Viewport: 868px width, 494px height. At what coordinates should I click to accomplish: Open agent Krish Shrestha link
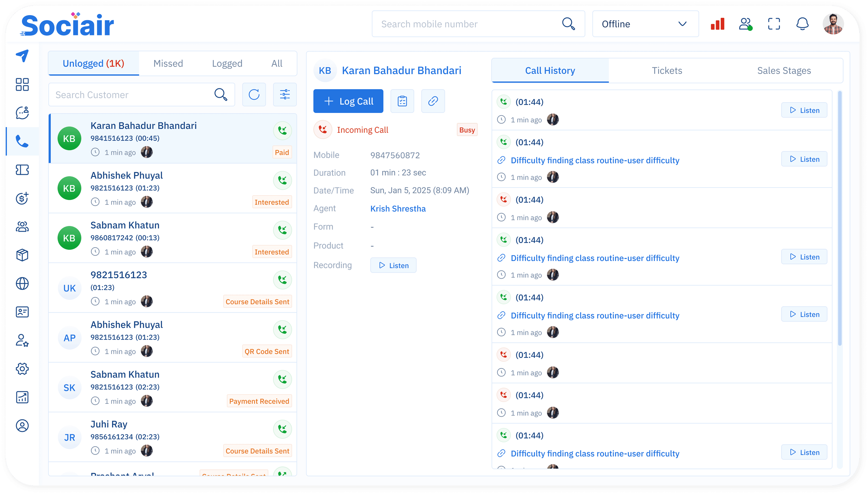[x=398, y=209]
